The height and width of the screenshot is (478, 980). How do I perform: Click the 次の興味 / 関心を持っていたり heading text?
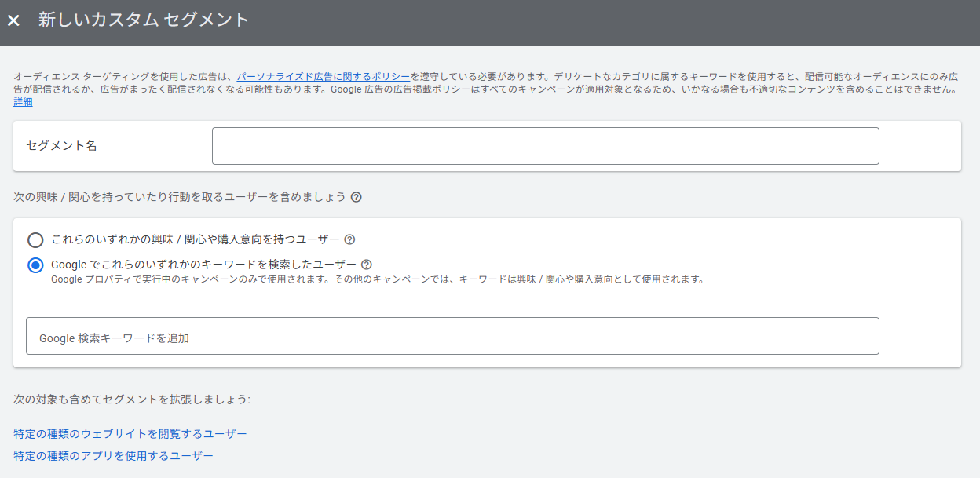(179, 197)
